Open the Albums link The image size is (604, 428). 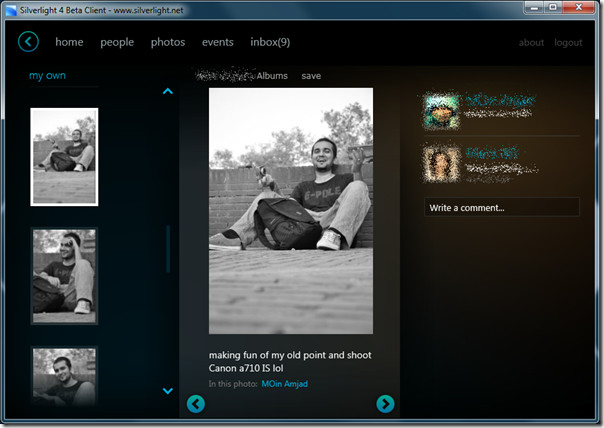pyautogui.click(x=272, y=76)
